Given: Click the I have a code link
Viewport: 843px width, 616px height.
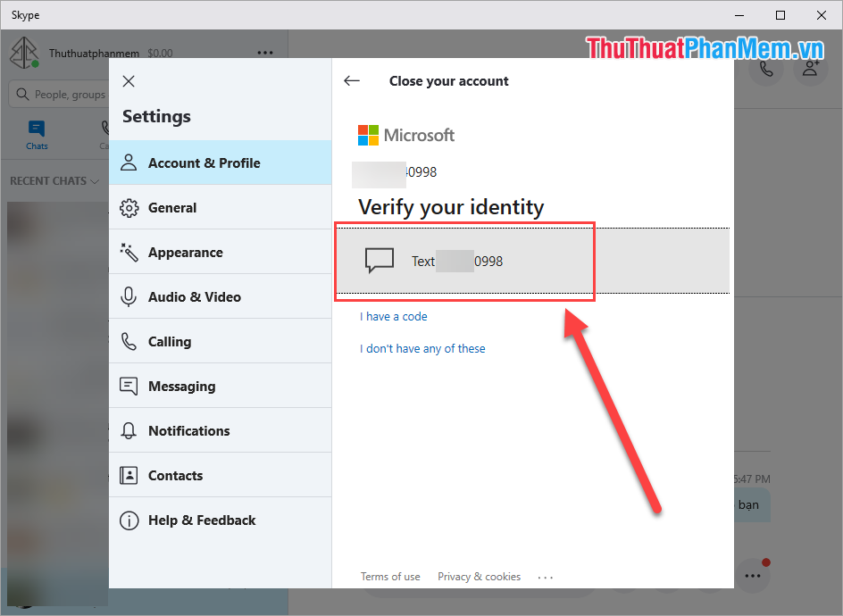Looking at the screenshot, I should (x=393, y=316).
